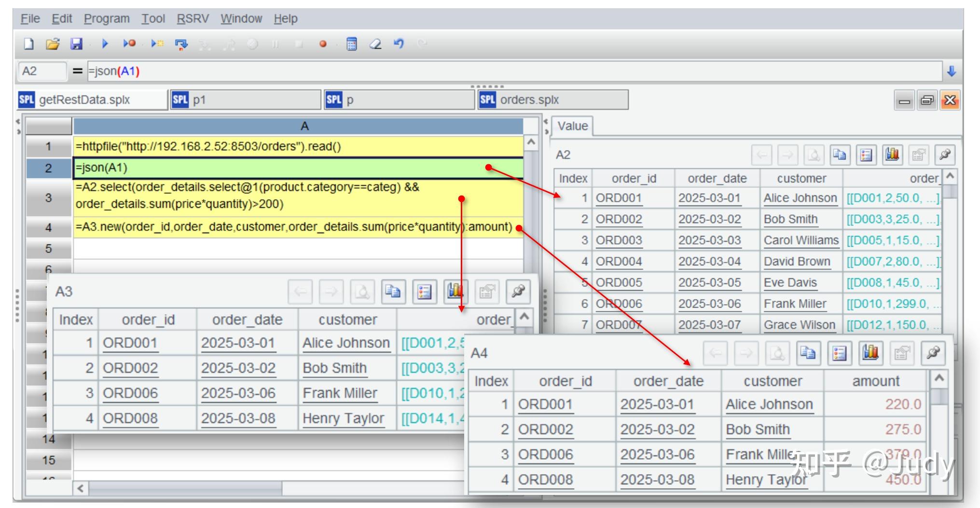
Task: Switch to the orders.splx tab
Action: coord(529,100)
